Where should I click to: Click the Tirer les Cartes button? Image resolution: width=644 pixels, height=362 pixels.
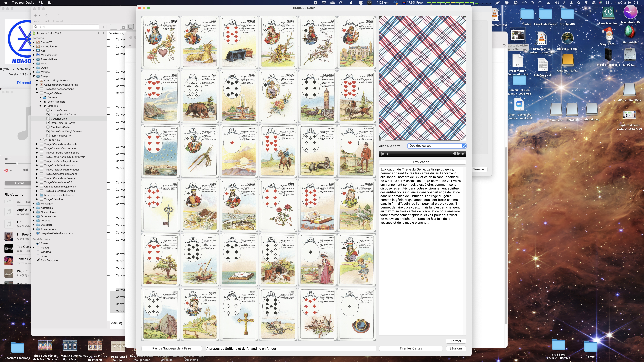tap(411, 348)
